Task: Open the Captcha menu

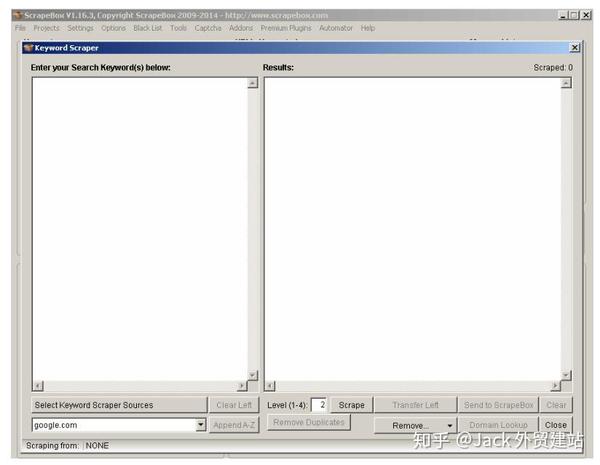Action: pyautogui.click(x=208, y=28)
